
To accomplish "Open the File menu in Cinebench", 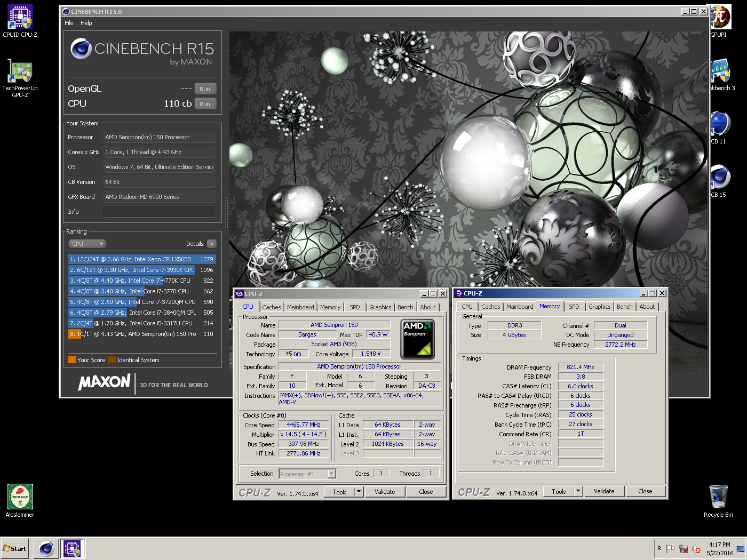I will [x=69, y=23].
